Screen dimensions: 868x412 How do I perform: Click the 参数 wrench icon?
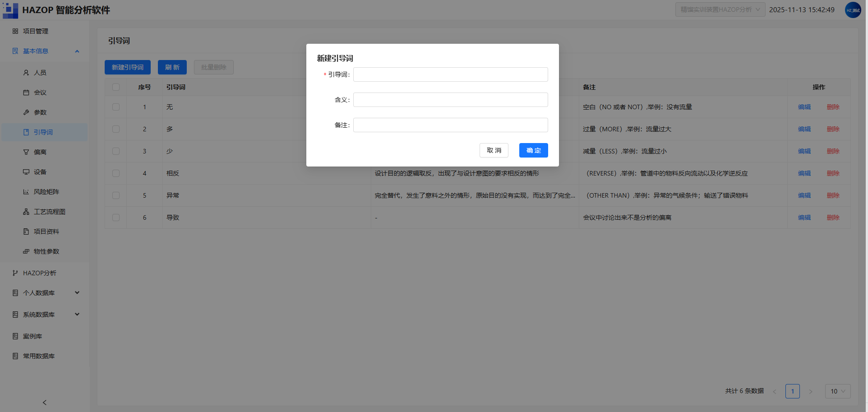click(x=26, y=112)
